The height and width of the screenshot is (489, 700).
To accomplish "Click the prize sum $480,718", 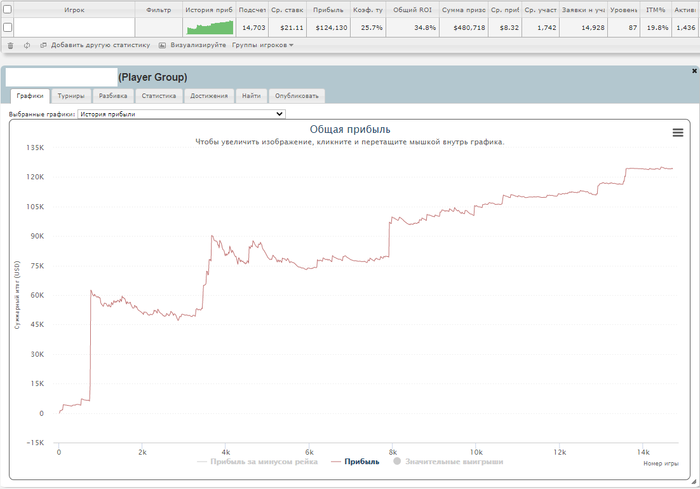I will 469,28.
